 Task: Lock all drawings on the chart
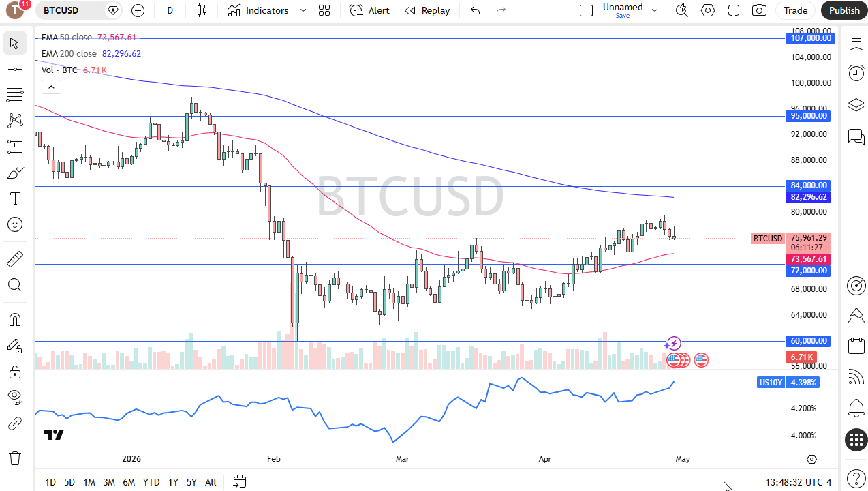pos(15,372)
